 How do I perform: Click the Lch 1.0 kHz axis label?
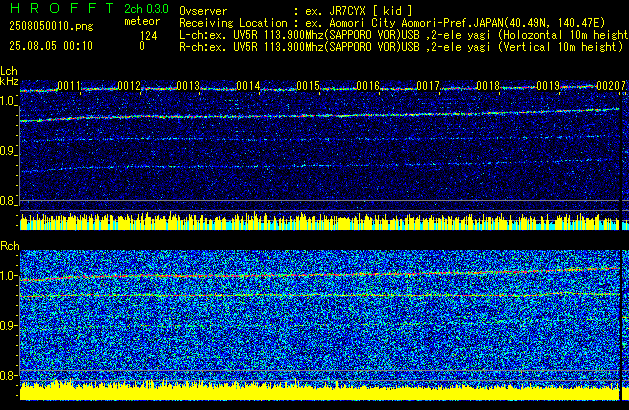[8, 101]
